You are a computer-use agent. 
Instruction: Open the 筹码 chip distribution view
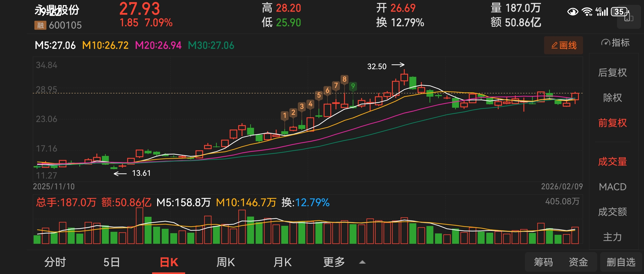(543, 262)
